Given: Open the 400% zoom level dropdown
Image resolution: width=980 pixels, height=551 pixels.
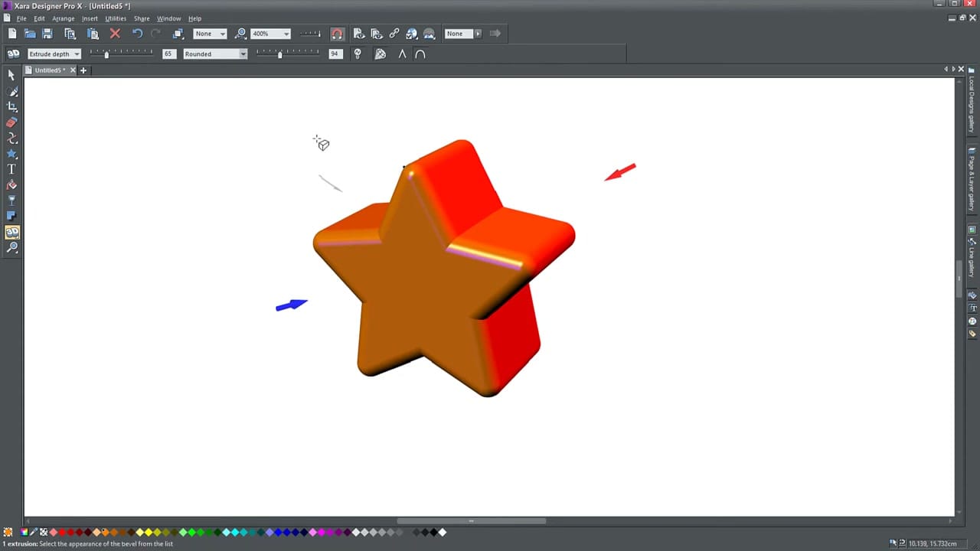Looking at the screenshot, I should tap(286, 33).
